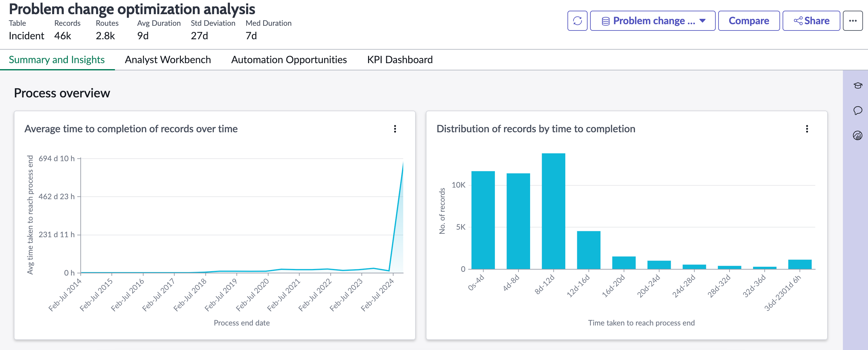Select the 0s-4d bar in distribution chart
868x350 pixels.
483,220
